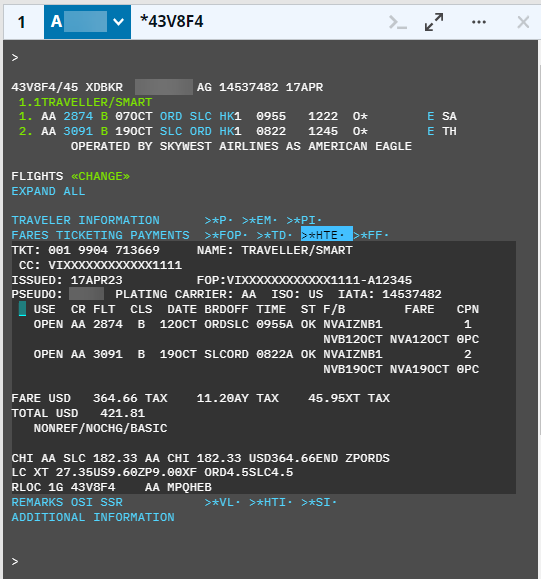The image size is (541, 579).
Task: Run the >*SI· quick command
Action: click(319, 503)
